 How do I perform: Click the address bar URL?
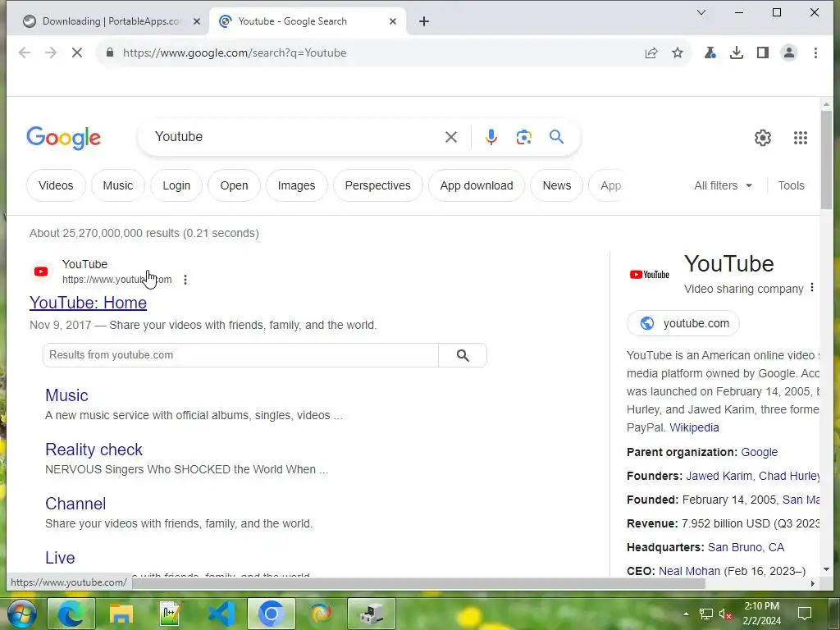click(x=235, y=52)
